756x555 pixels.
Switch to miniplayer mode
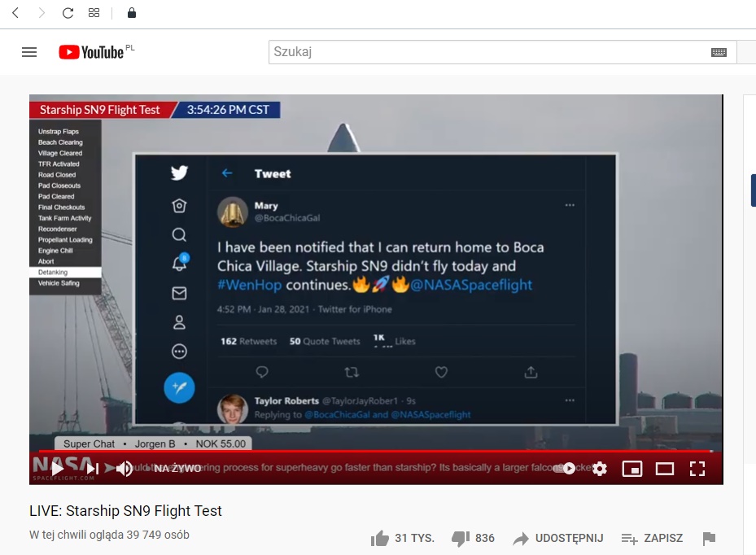tap(631, 469)
